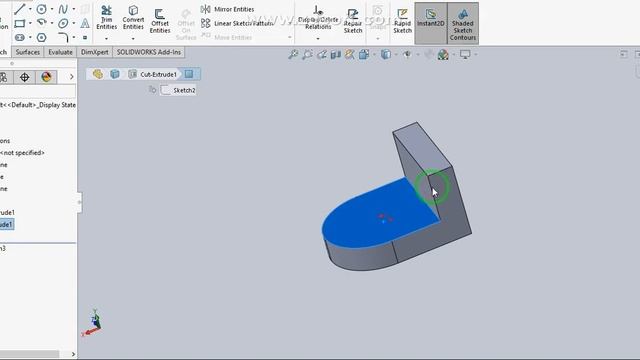640x360 pixels.
Task: Switch to SOLIDWORKS Add-Ins tab
Action: (x=149, y=52)
